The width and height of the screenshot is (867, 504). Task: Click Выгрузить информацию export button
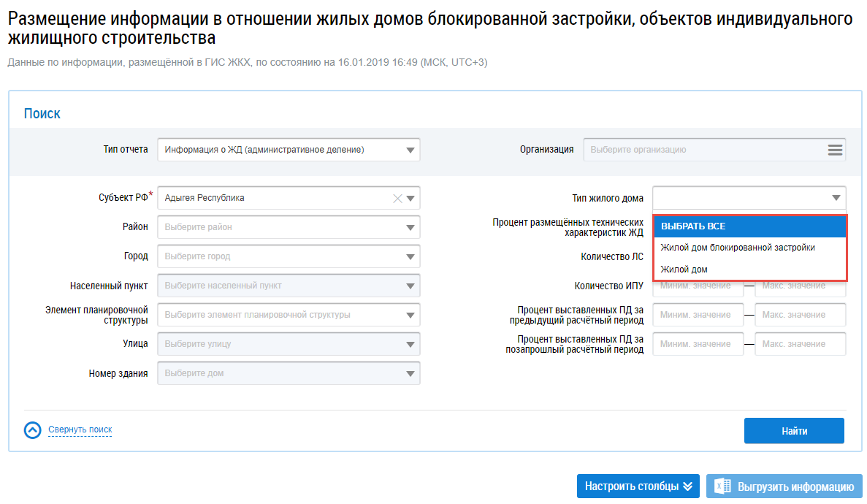click(784, 486)
